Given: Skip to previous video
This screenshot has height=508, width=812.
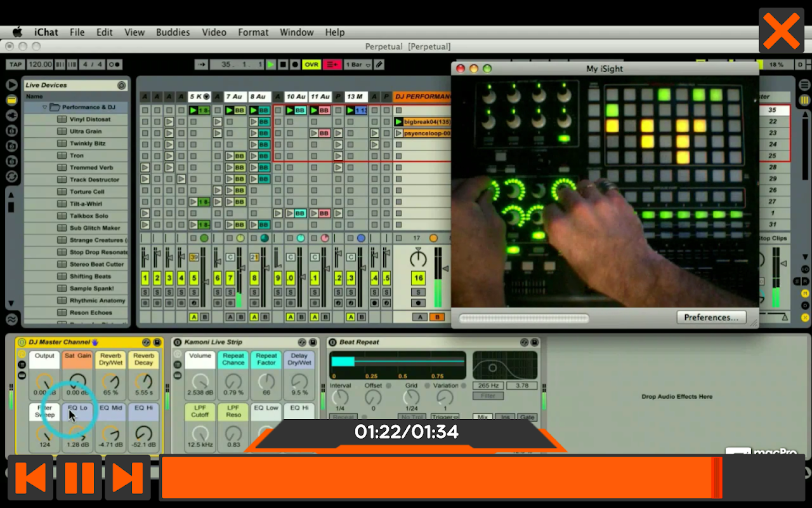Looking at the screenshot, I should click(30, 478).
